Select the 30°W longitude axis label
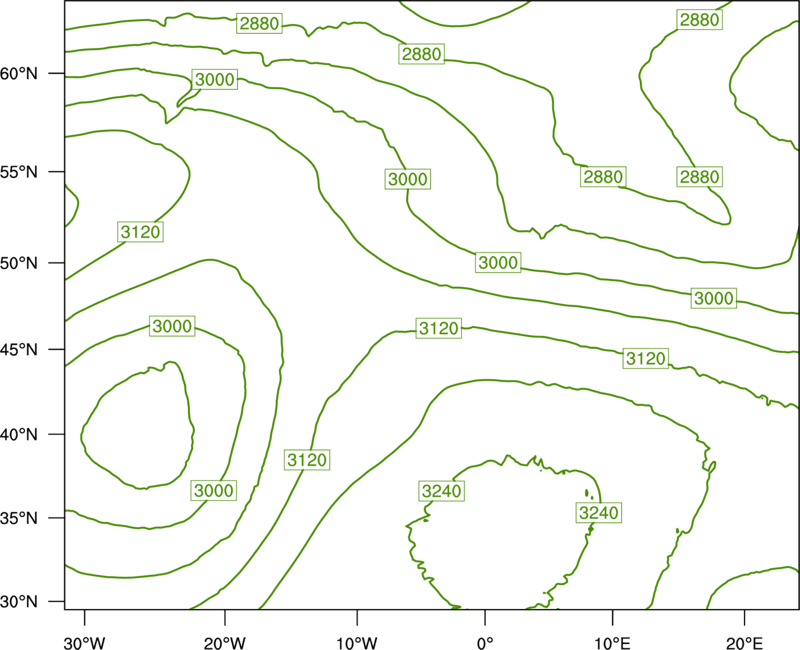The image size is (800, 650). 85,643
